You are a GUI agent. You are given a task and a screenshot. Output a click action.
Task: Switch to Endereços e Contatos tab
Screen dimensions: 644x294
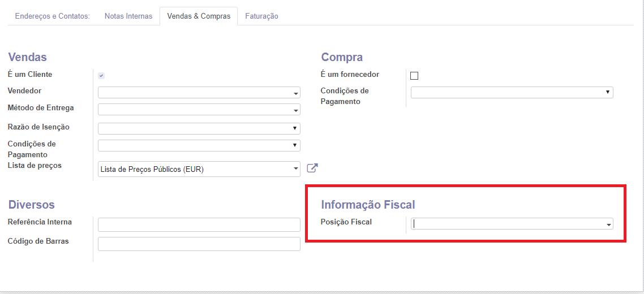[53, 16]
